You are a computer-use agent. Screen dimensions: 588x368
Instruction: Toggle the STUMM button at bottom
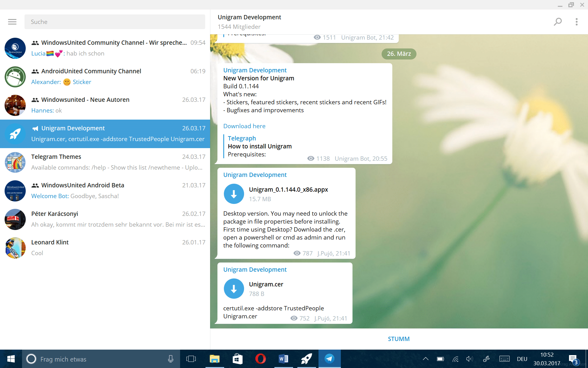(x=398, y=338)
